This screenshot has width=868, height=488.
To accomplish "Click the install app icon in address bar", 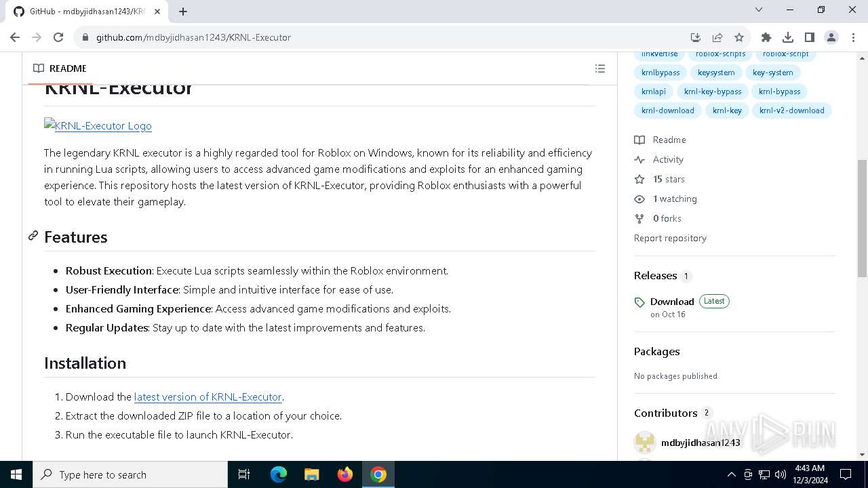I will pos(695,37).
